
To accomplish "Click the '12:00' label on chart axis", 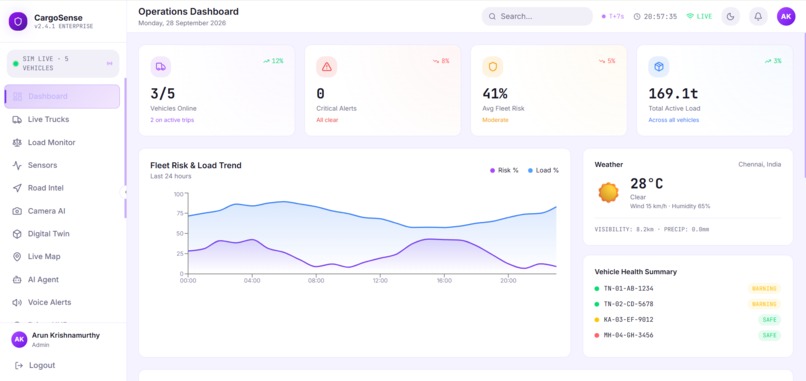I will click(x=380, y=281).
